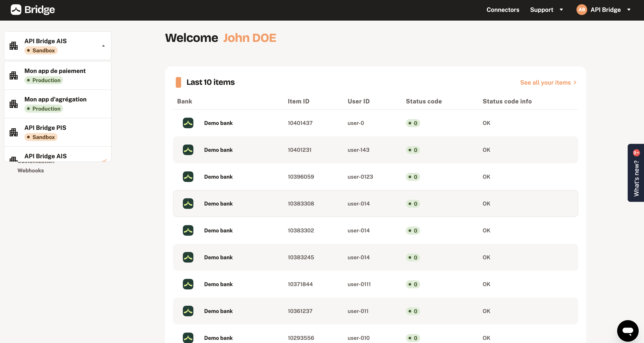Open the API Bridge account menu
644x343 pixels.
tap(605, 10)
